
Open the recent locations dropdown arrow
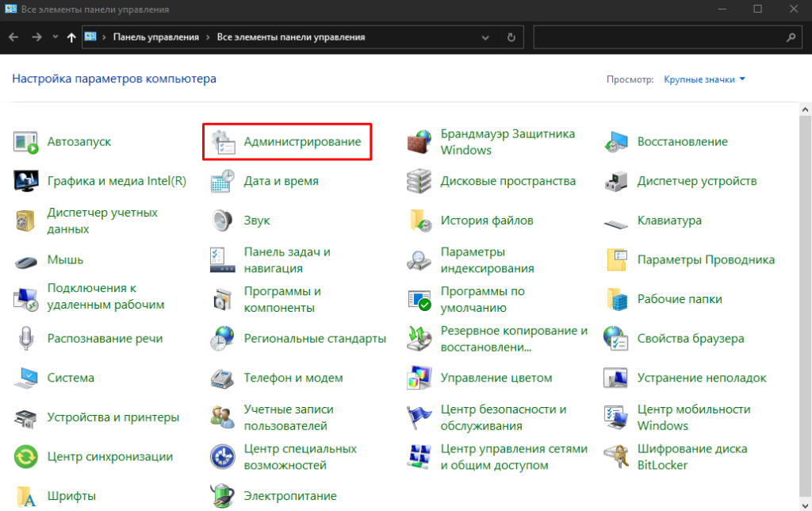click(56, 37)
